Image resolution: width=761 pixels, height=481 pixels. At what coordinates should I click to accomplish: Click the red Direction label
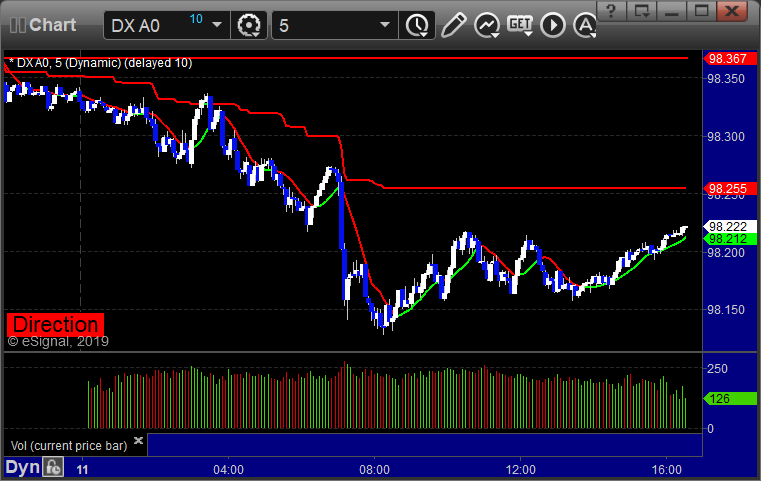click(x=55, y=324)
